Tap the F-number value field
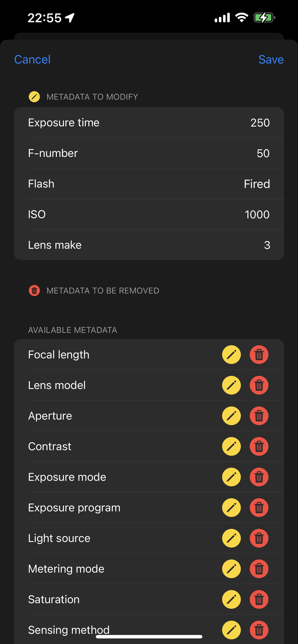 [263, 153]
